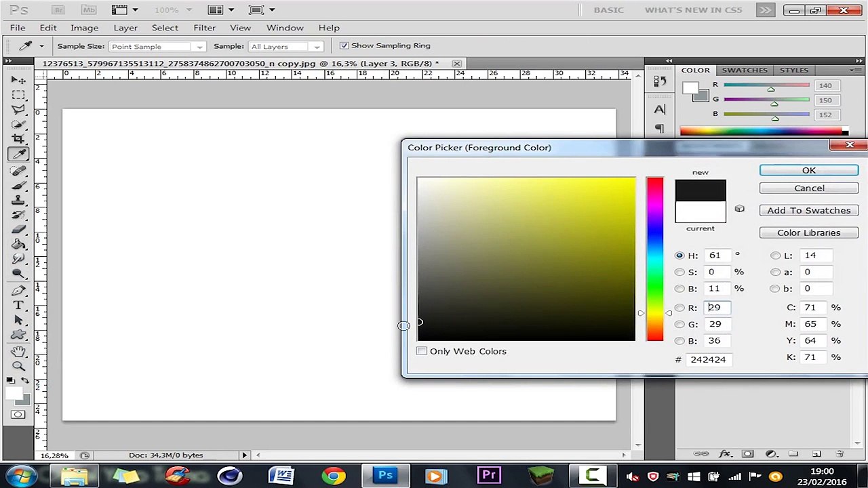
Task: Select the Dodge tool
Action: (18, 274)
